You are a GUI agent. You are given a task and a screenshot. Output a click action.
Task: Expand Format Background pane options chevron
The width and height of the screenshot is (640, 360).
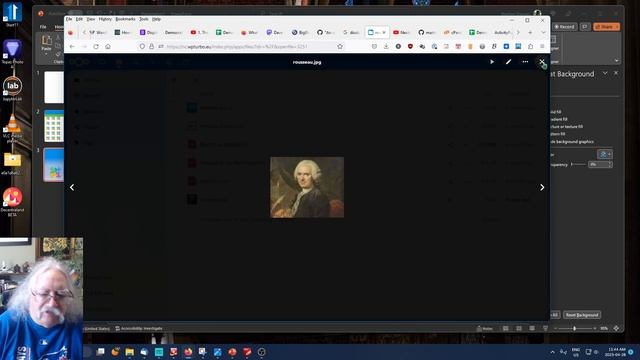click(x=605, y=73)
